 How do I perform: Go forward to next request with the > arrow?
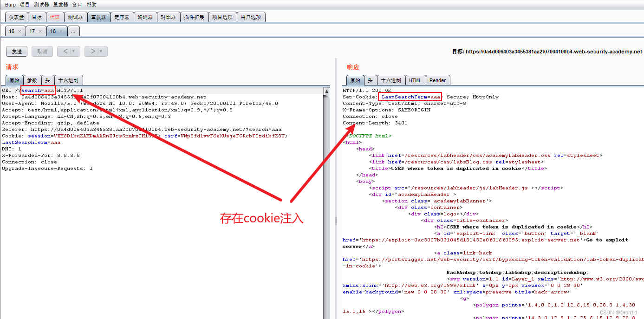coord(93,51)
